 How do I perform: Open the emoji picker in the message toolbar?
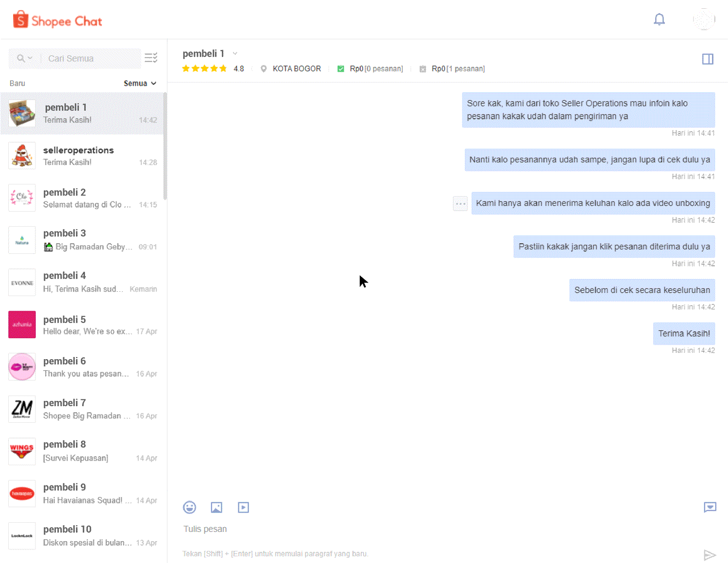tap(189, 507)
